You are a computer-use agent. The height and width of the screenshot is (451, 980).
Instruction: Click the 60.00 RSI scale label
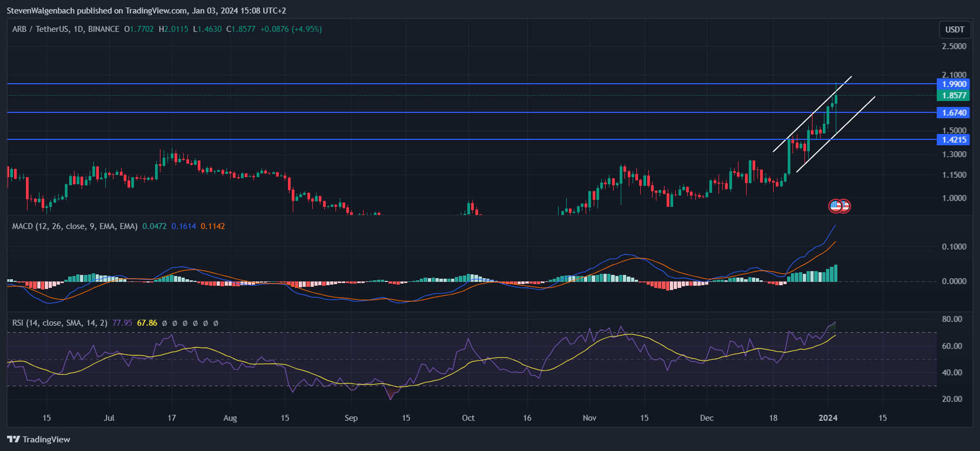pyautogui.click(x=952, y=346)
